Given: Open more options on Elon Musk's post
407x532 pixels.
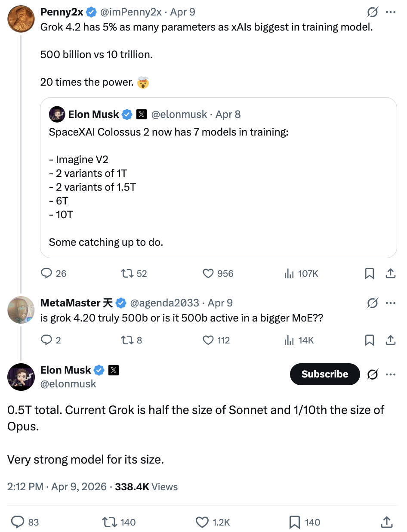Looking at the screenshot, I should tap(391, 374).
